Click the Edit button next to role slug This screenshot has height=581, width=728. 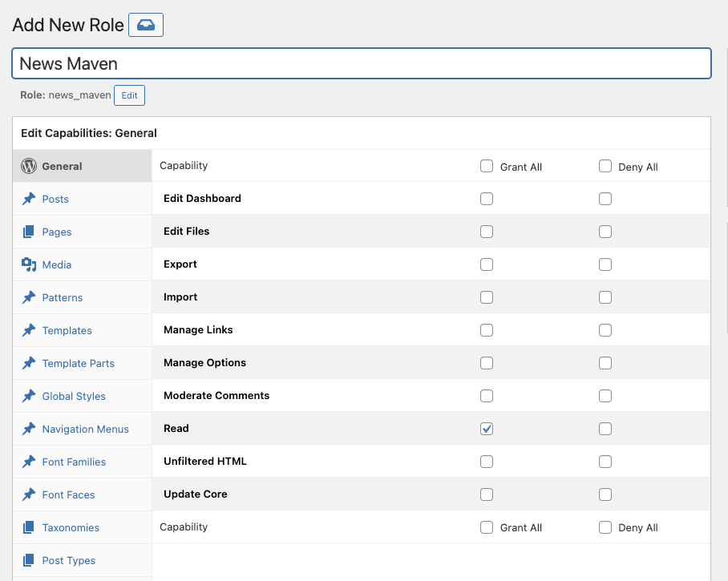pyautogui.click(x=129, y=95)
